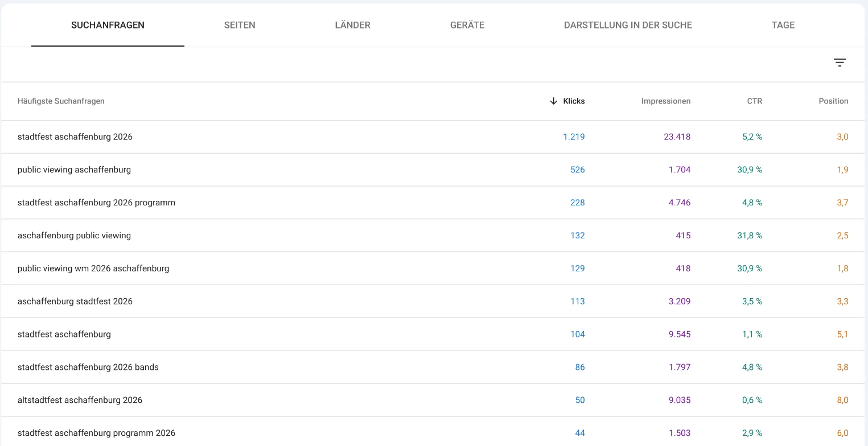Click the 1.219 clicks value

tap(574, 137)
